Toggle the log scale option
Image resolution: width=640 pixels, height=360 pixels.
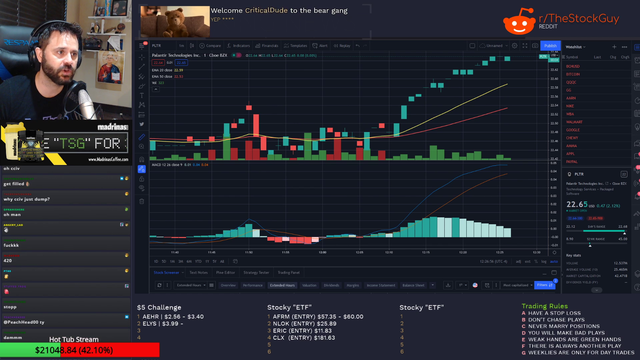pos(544,262)
